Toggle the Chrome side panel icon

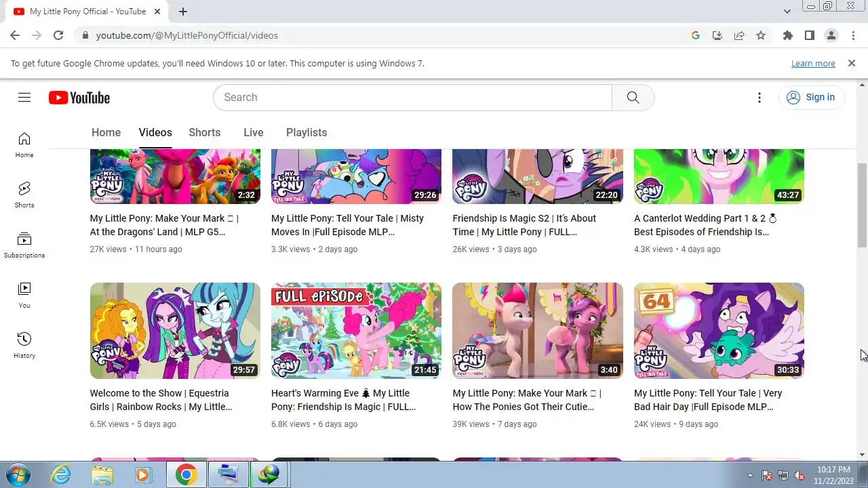point(809,35)
